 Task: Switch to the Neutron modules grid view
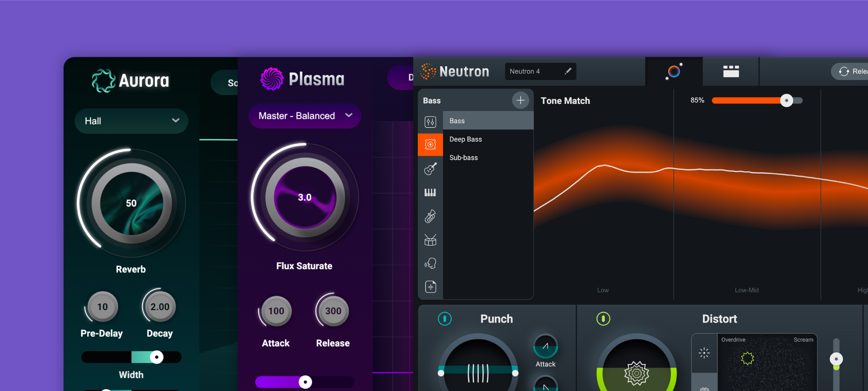[731, 71]
